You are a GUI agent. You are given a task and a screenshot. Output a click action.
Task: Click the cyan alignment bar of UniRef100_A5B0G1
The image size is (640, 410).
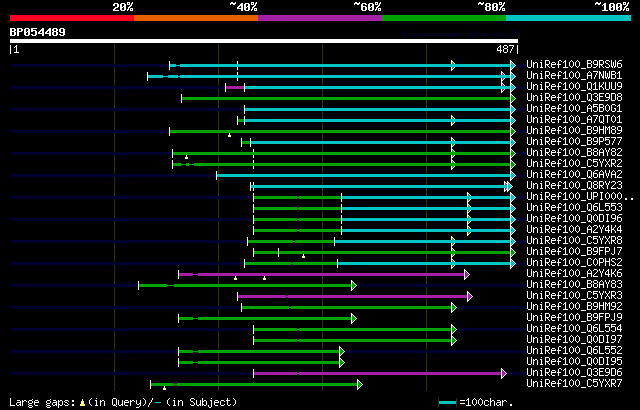coord(378,109)
